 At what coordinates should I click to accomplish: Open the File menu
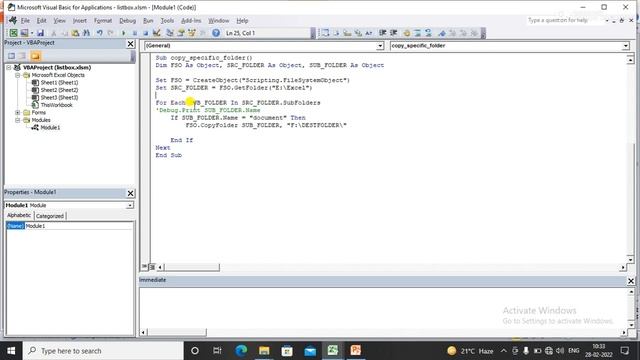pos(25,20)
